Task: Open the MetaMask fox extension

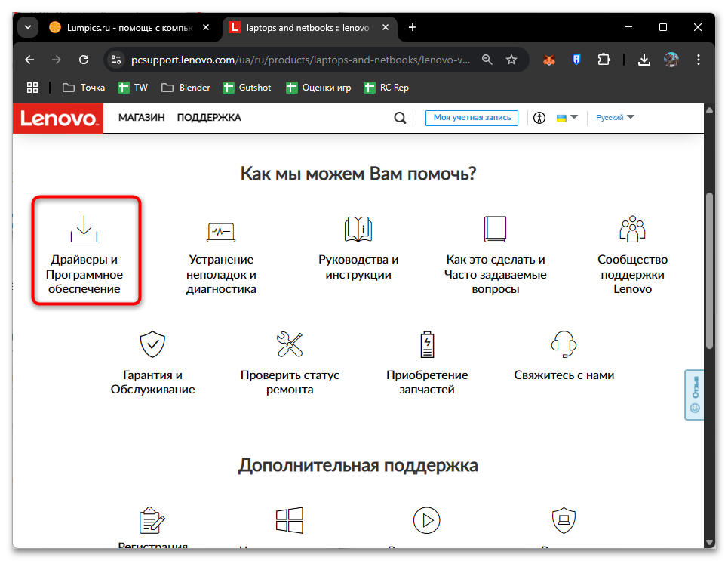Action: coord(549,60)
